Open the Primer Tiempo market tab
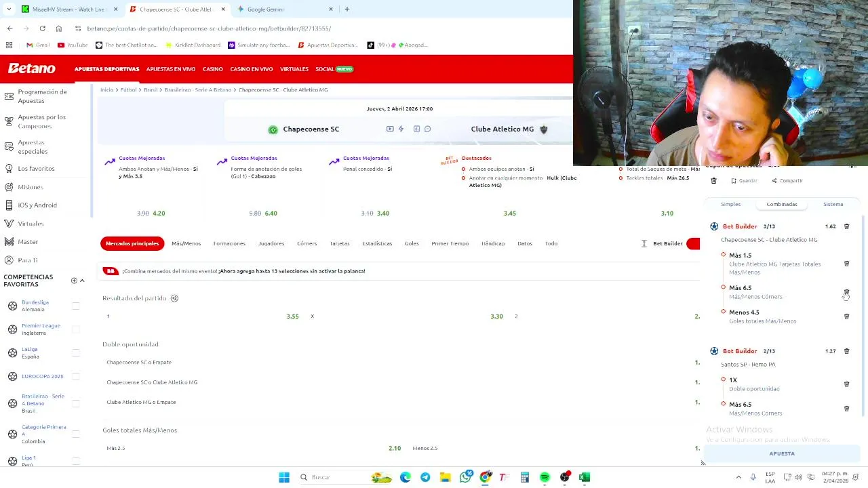Screen dimensions: 868x488 pos(450,243)
